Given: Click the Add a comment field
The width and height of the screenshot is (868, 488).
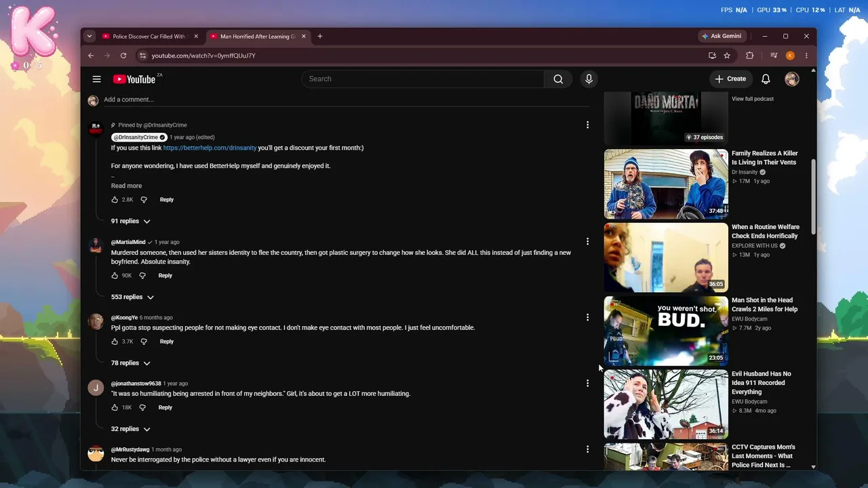Looking at the screenshot, I should tap(346, 100).
